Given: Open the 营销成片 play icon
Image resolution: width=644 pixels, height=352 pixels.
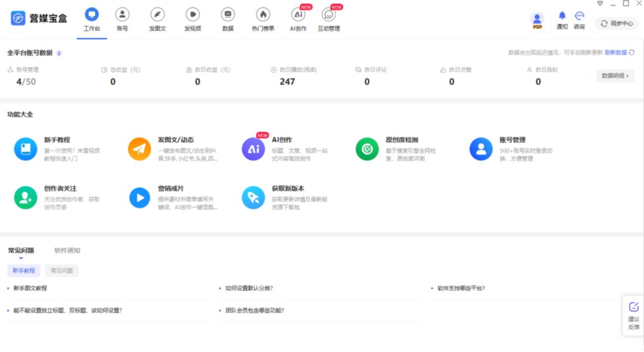Looking at the screenshot, I should pyautogui.click(x=139, y=198).
